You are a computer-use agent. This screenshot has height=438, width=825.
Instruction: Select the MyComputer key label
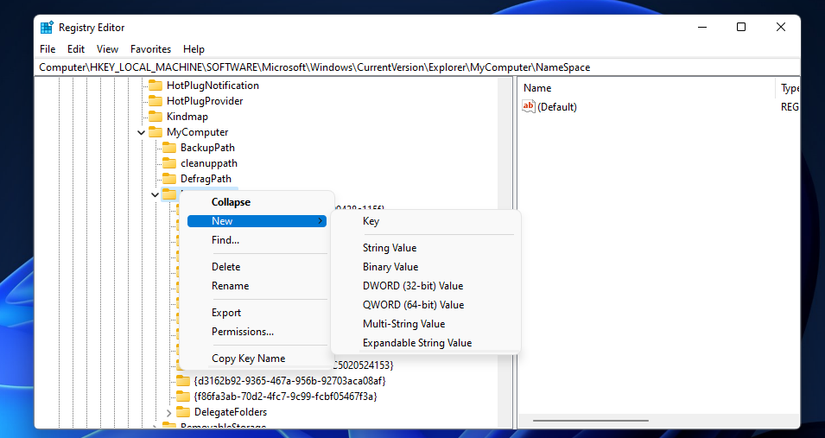pos(197,132)
